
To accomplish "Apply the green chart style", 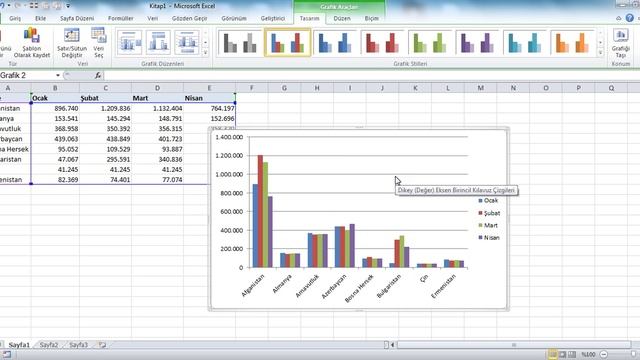I will [430, 42].
